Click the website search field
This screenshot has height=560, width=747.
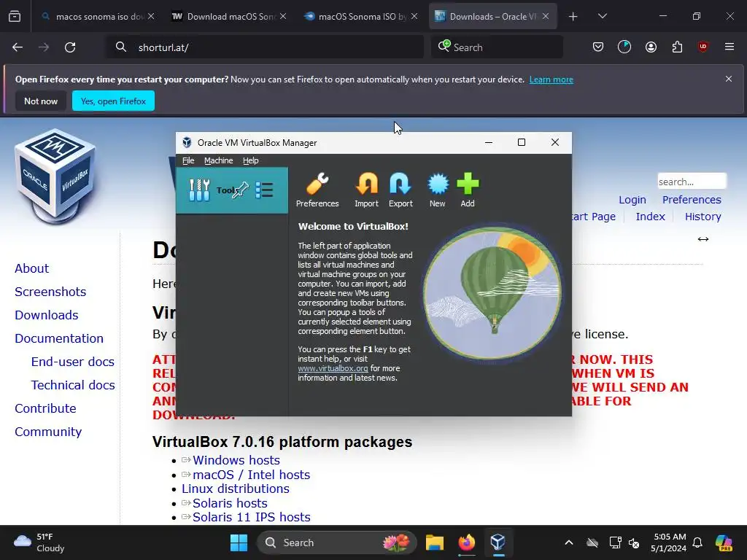pos(692,182)
